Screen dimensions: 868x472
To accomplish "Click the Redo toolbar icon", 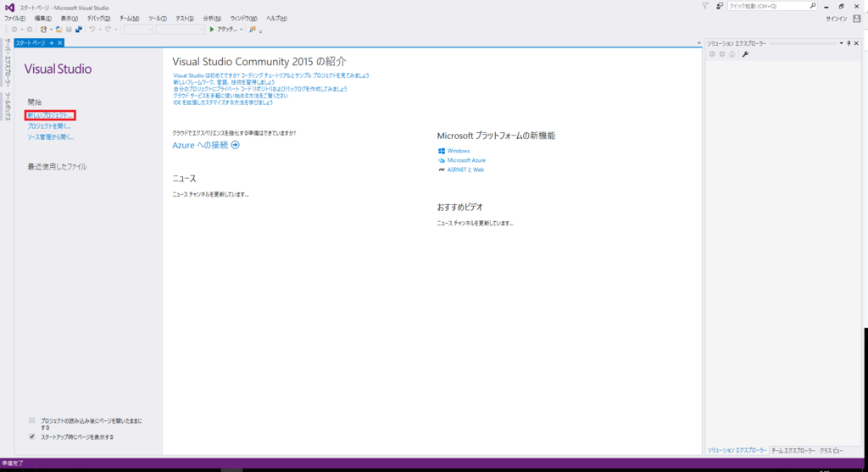I will 108,30.
